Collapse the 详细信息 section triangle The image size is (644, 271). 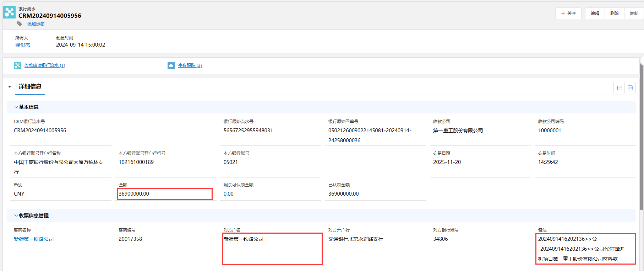(x=10, y=87)
